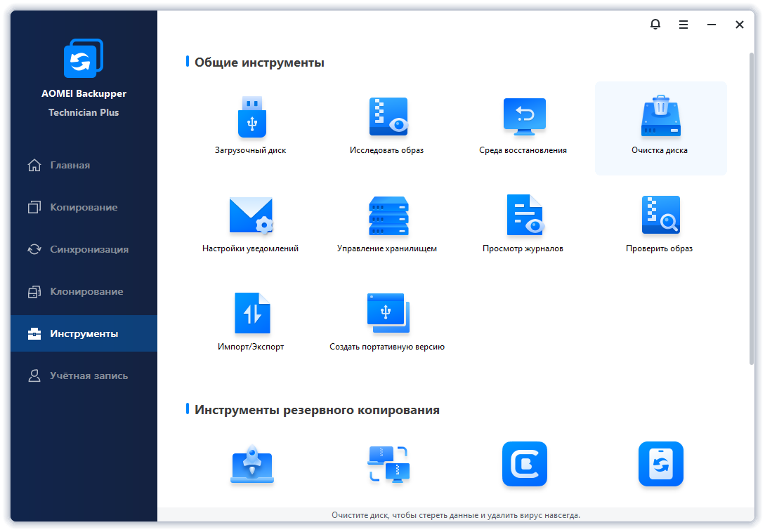Open Синхронизация sidebar item
The image size is (765, 532).
[89, 250]
